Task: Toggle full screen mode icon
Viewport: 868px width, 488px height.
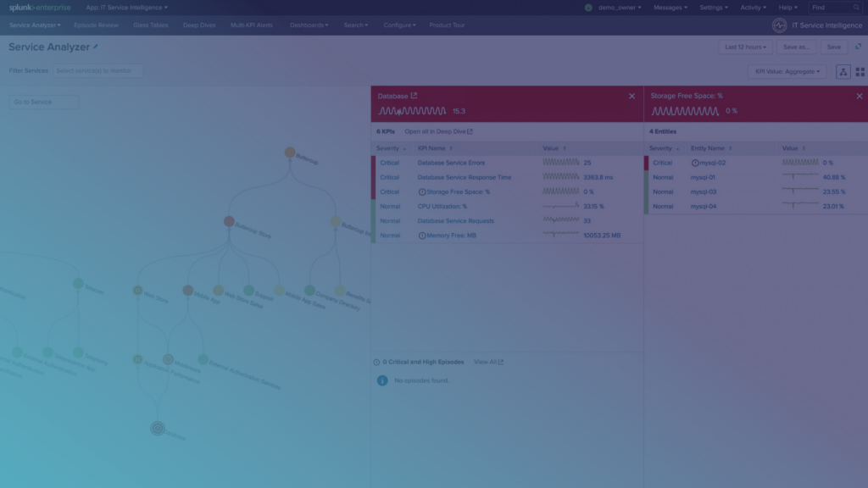Action: tap(858, 47)
